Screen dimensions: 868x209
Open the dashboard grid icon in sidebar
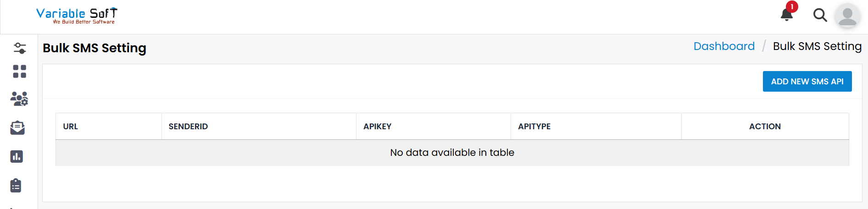pos(20,71)
